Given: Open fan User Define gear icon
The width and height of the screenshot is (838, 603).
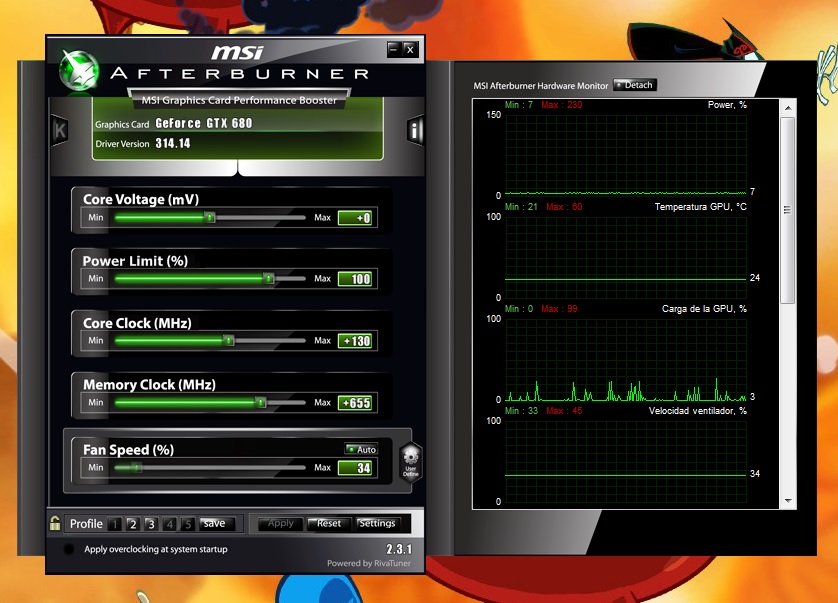Looking at the screenshot, I should (x=410, y=462).
